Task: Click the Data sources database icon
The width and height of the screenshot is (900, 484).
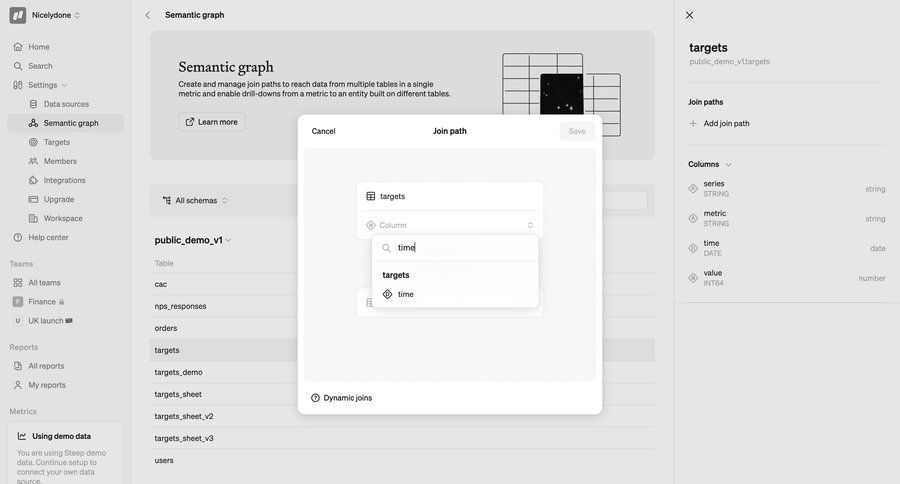Action: point(33,104)
